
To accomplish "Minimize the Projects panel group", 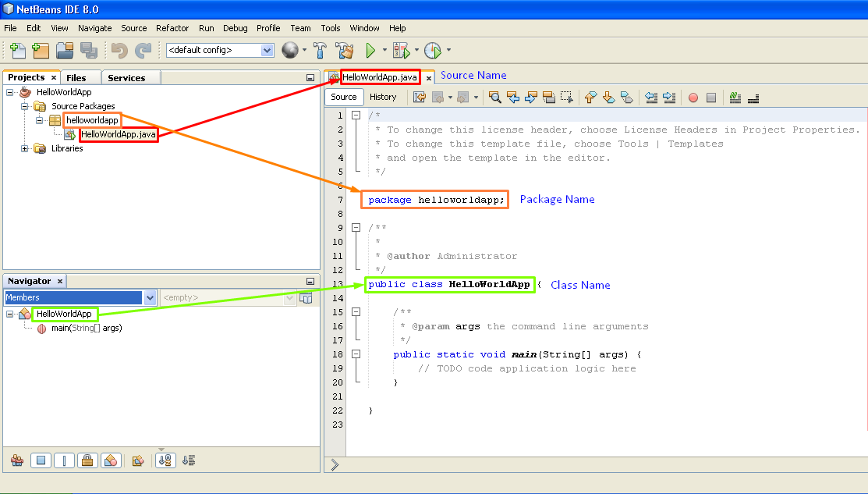I will [310, 77].
